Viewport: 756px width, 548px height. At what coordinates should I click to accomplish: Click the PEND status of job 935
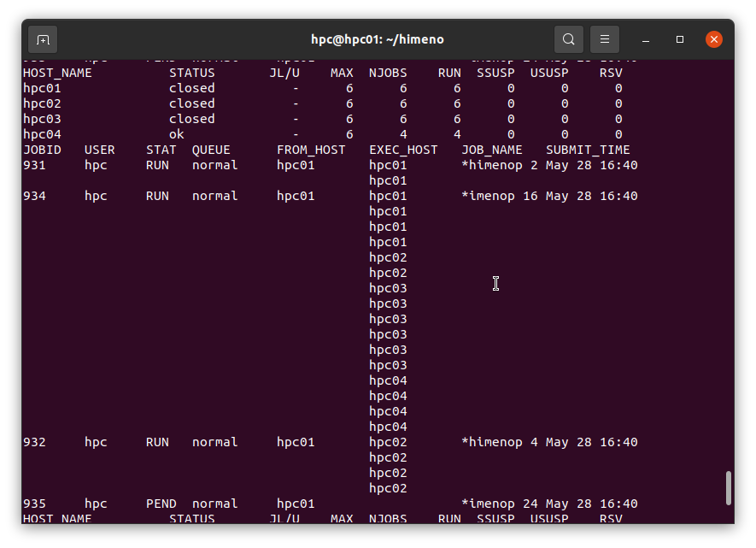coord(161,504)
